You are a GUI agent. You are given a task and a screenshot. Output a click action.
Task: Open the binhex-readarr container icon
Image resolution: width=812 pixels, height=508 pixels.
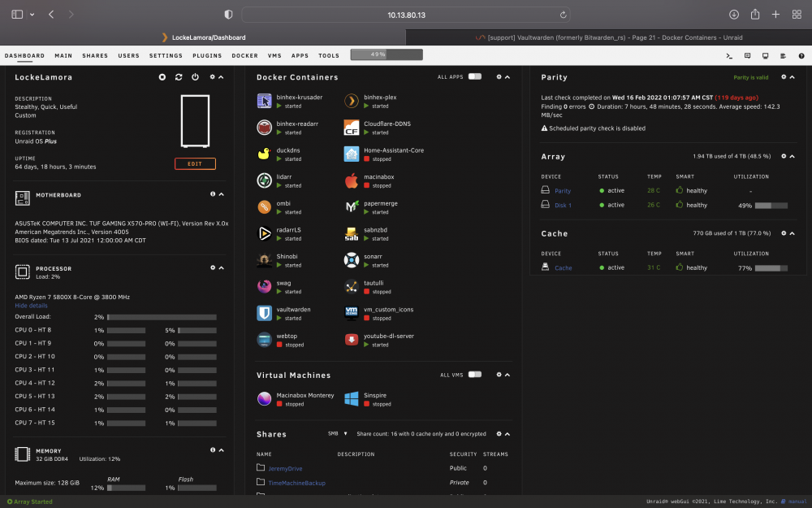tap(264, 127)
